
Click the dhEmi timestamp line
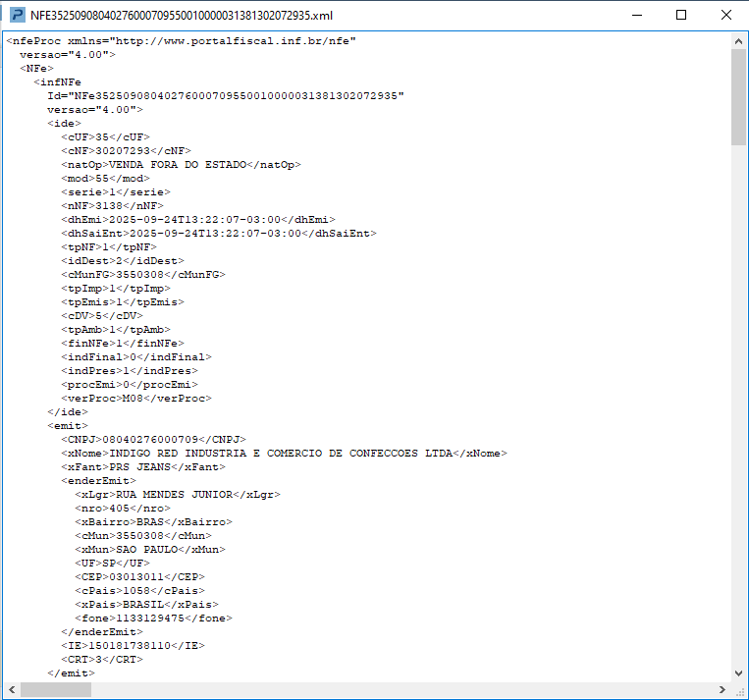(x=197, y=220)
